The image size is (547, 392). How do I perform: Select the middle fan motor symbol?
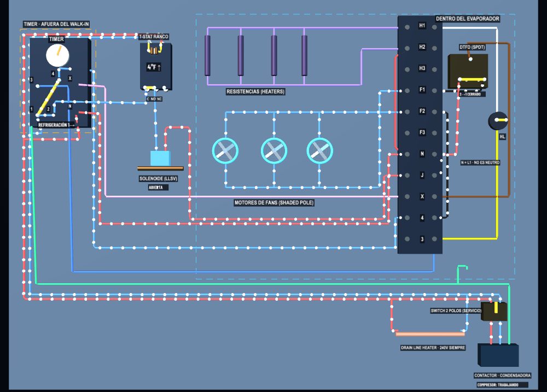point(274,151)
